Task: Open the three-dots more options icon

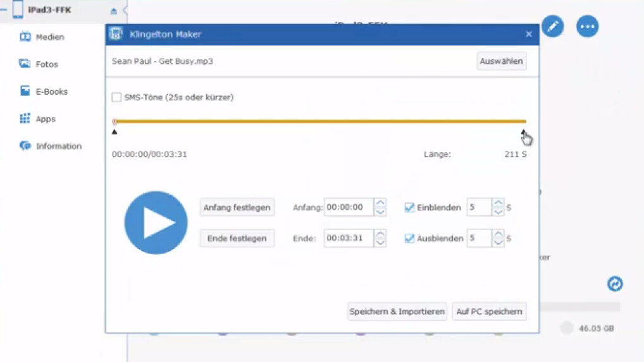Action: (x=587, y=27)
